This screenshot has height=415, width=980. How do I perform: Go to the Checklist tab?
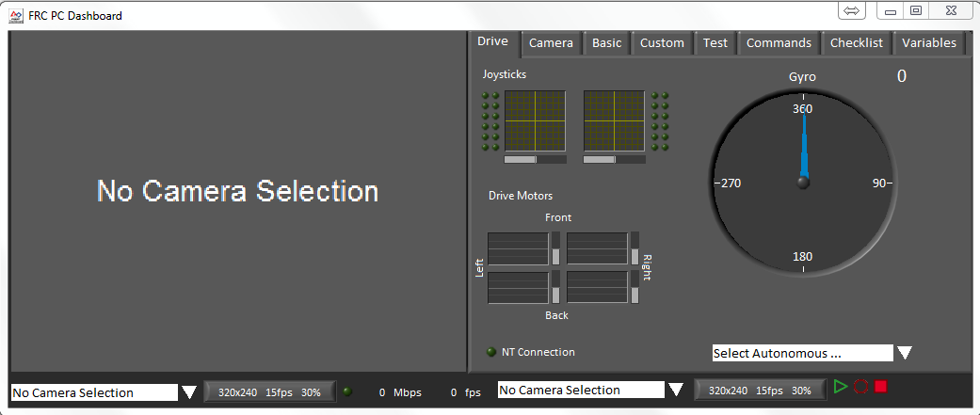[857, 43]
